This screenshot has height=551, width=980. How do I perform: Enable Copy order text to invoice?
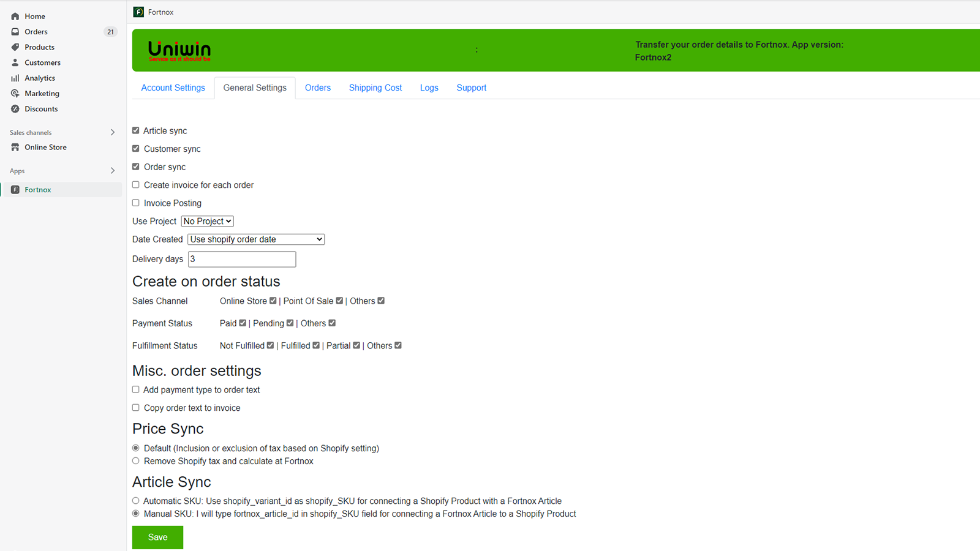pyautogui.click(x=136, y=408)
